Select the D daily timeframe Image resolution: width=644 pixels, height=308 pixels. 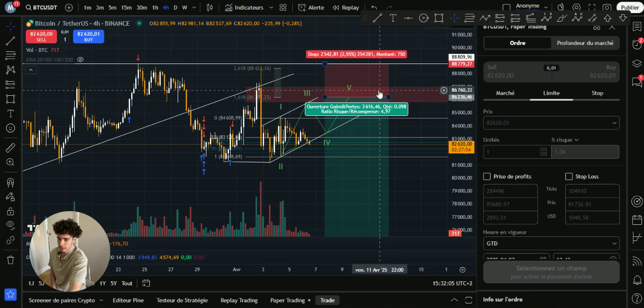click(x=175, y=8)
